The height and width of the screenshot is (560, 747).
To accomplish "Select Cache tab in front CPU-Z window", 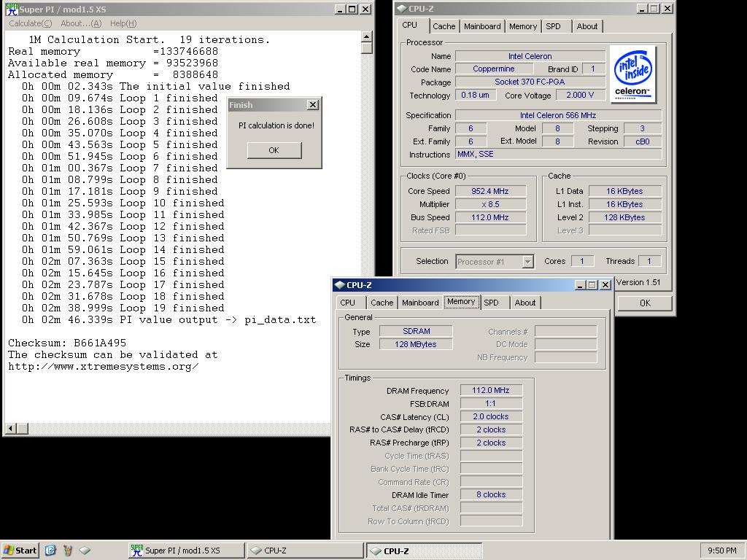I will click(382, 303).
